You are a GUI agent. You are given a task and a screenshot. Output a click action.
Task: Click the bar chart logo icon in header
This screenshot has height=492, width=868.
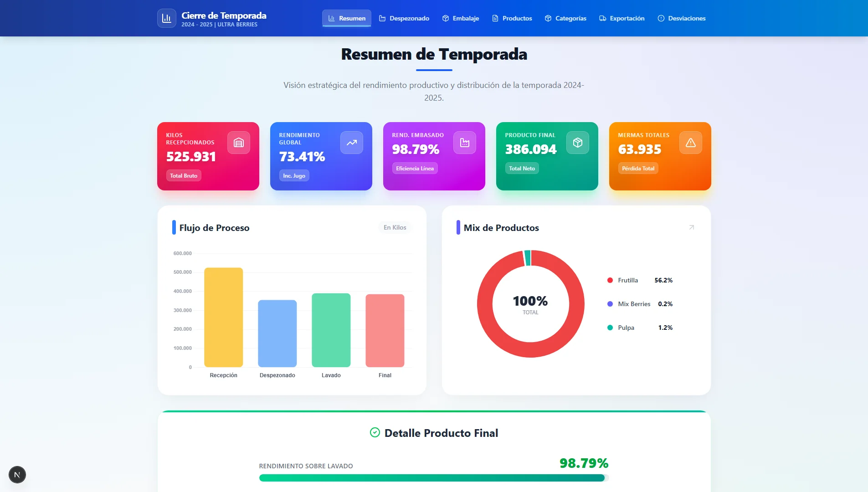coord(167,18)
